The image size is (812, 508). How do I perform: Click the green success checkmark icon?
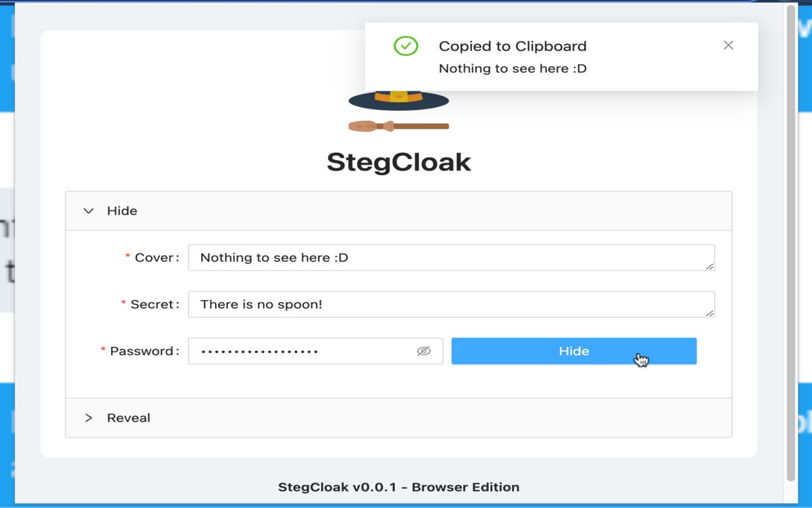(406, 46)
